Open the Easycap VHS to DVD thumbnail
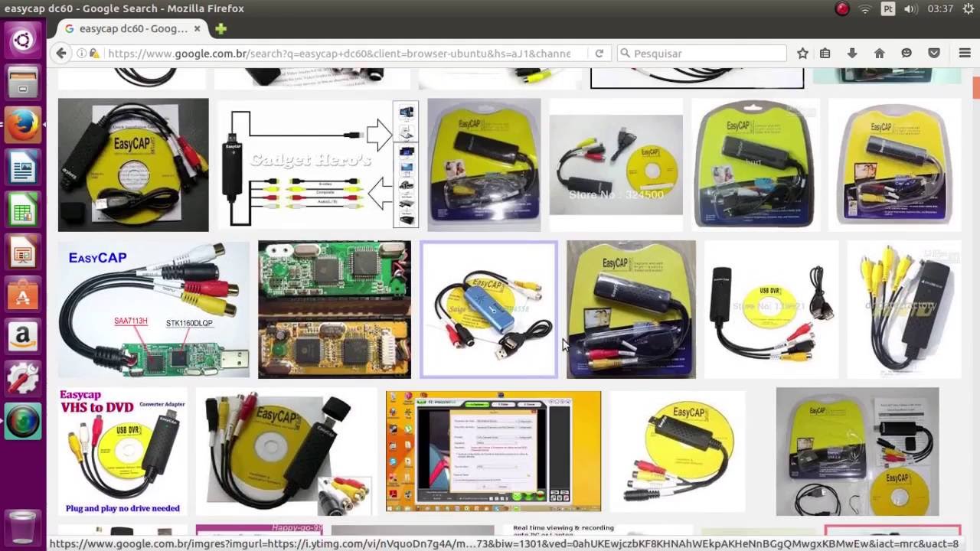Viewport: 980px width, 551px height. click(122, 451)
